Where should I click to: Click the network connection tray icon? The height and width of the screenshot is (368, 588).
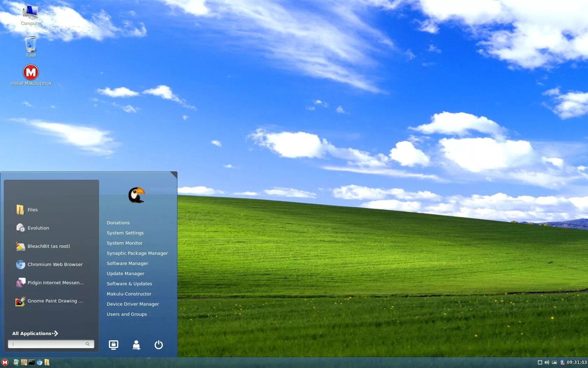click(x=554, y=362)
